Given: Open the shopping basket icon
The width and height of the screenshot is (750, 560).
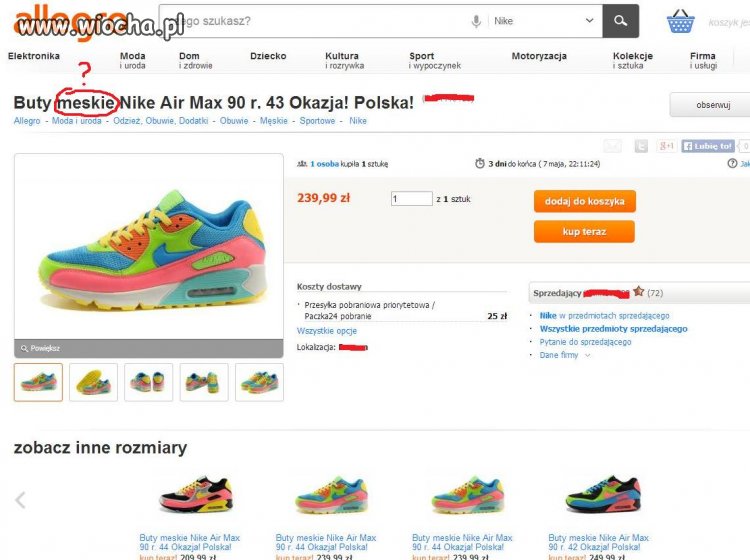Looking at the screenshot, I should pyautogui.click(x=680, y=22).
